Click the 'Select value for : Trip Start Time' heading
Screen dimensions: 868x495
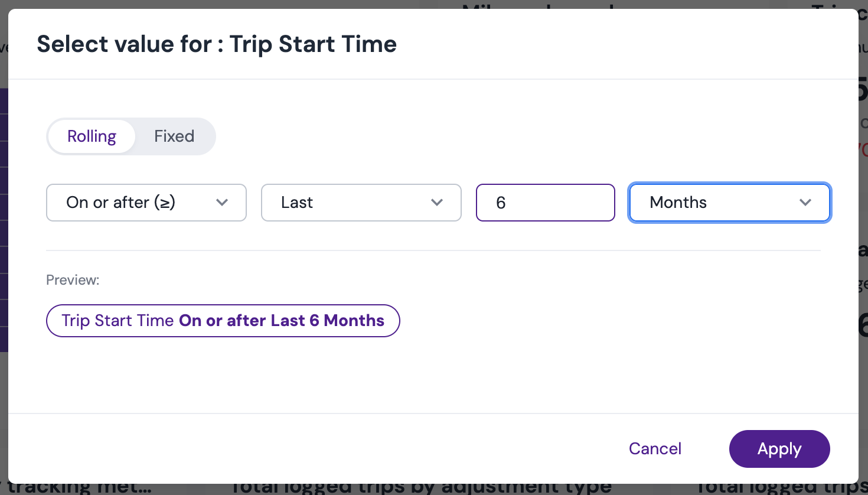[x=217, y=44]
